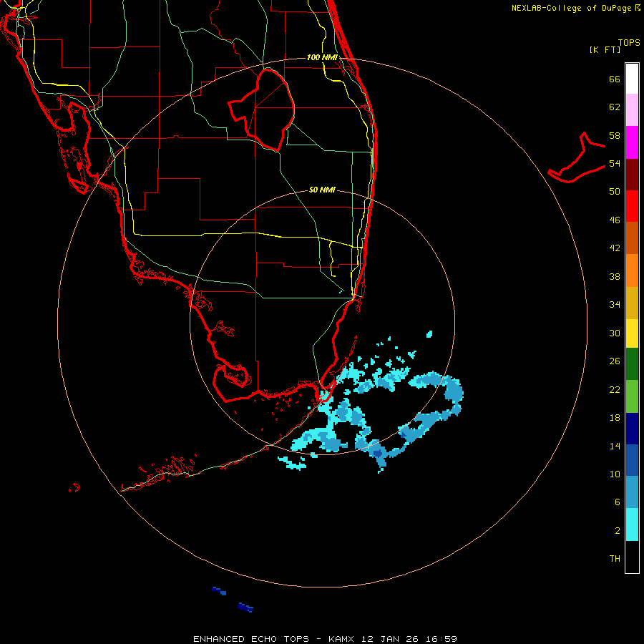Click the "16:59" timestamp in the caption
This screenshot has width=644, height=644.
click(x=441, y=639)
